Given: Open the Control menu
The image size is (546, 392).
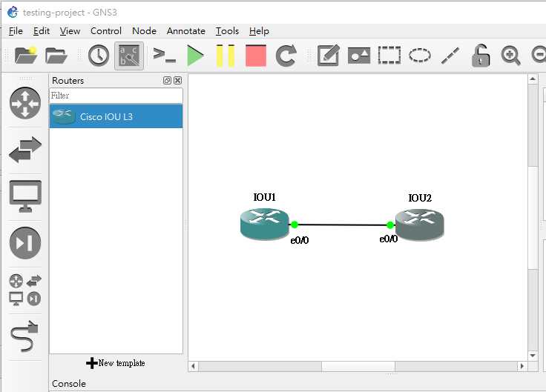Looking at the screenshot, I should 106,31.
